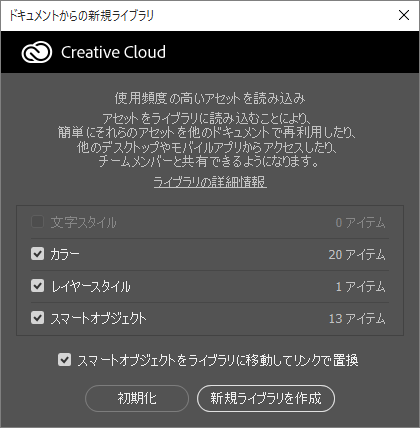
Task: Click the カラー row label
Action: [65, 254]
